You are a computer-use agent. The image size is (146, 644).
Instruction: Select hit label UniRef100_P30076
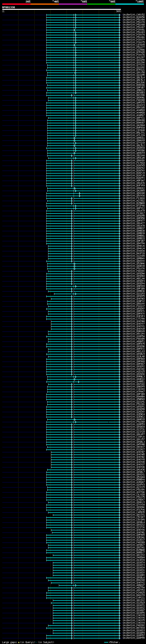[x=134, y=55]
